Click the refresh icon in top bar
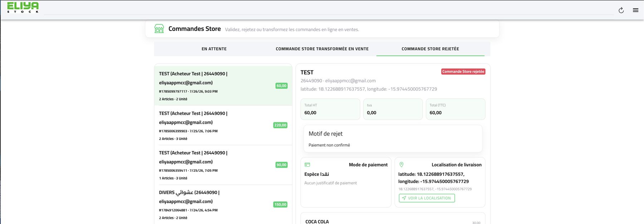This screenshot has width=644, height=224. [621, 10]
